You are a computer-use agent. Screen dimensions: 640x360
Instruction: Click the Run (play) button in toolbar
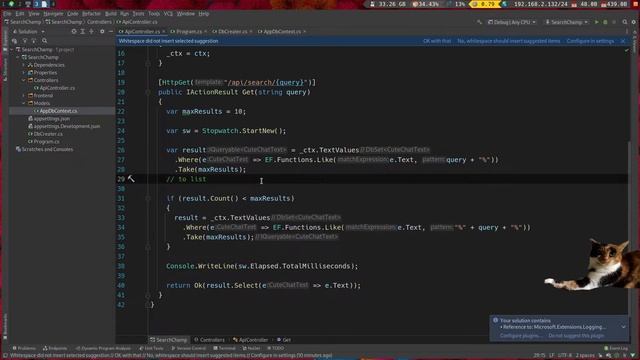[597, 22]
